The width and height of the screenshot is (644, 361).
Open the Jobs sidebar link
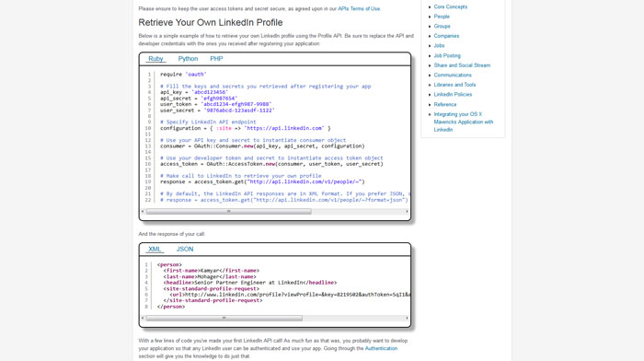(439, 46)
